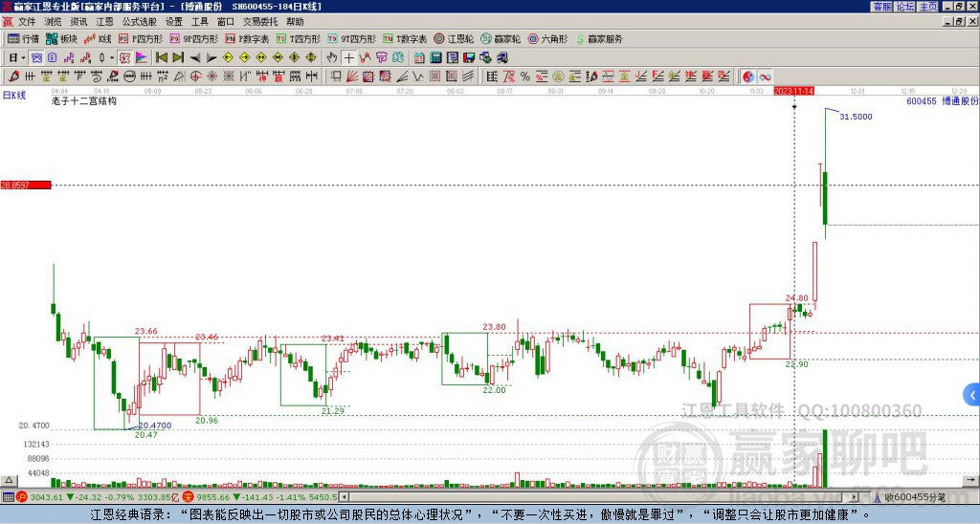Open the 交易委托 menu

260,22
